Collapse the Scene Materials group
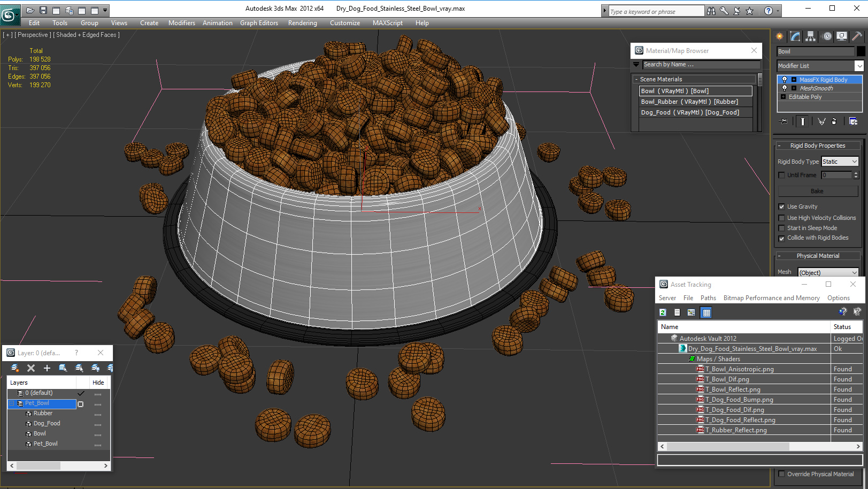 [636, 79]
